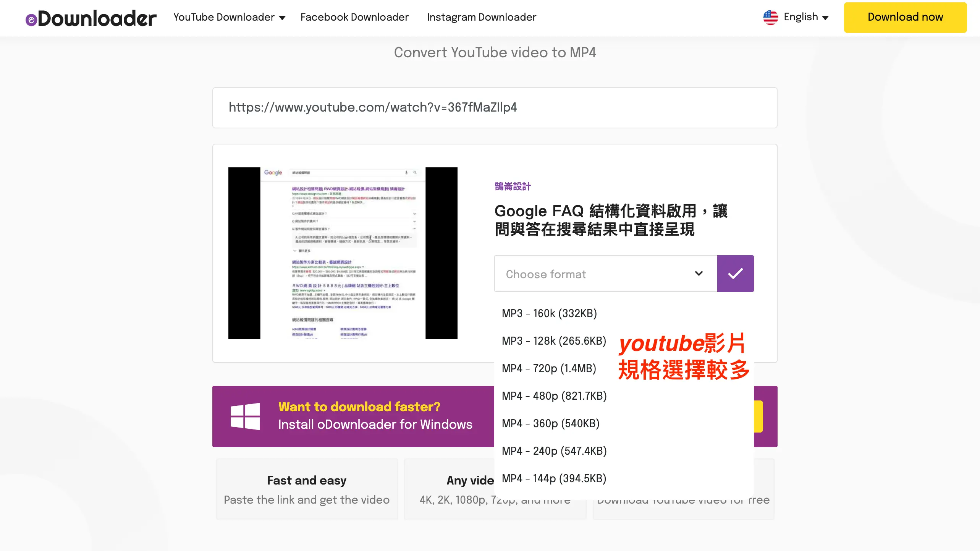Open the YouTube Downloader menu
This screenshot has height=551, width=980.
point(229,17)
